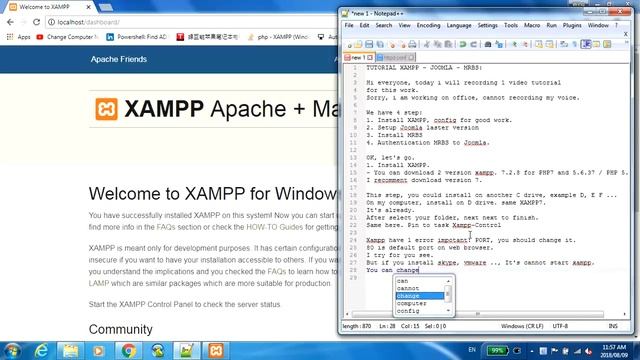Save the document using the Save icon

pos(369,44)
